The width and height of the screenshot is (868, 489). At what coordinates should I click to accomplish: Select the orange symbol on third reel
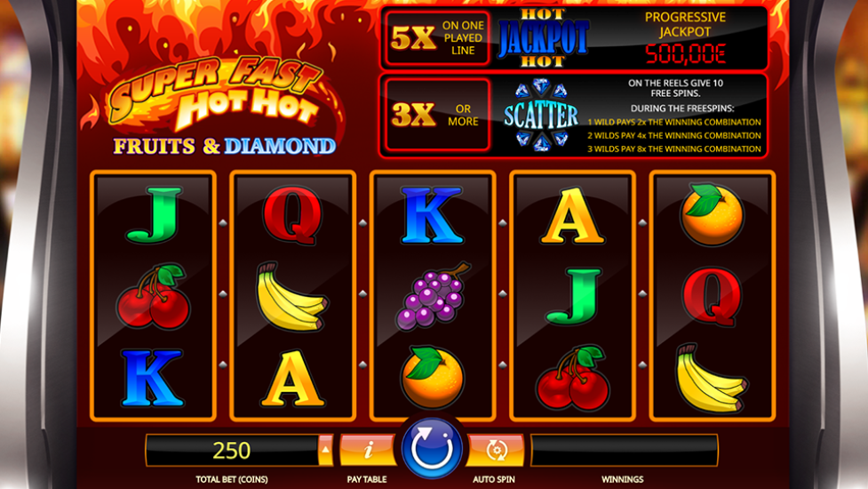pos(433,378)
